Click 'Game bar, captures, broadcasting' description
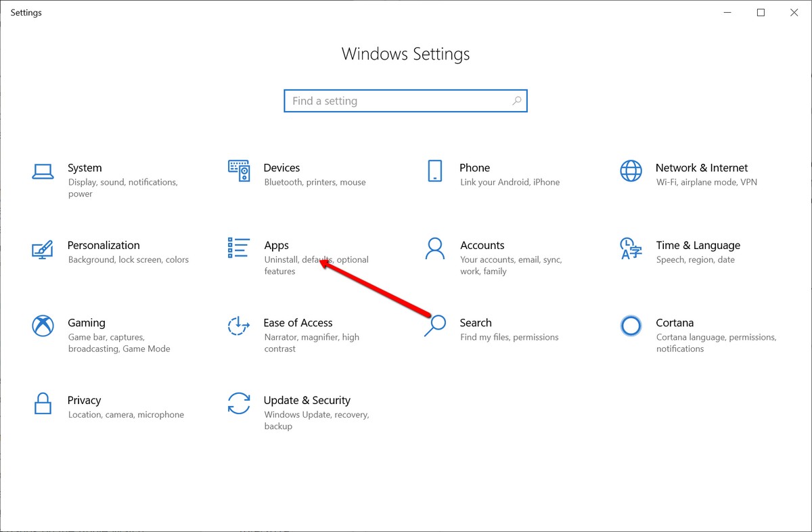The width and height of the screenshot is (812, 532). 119,343
